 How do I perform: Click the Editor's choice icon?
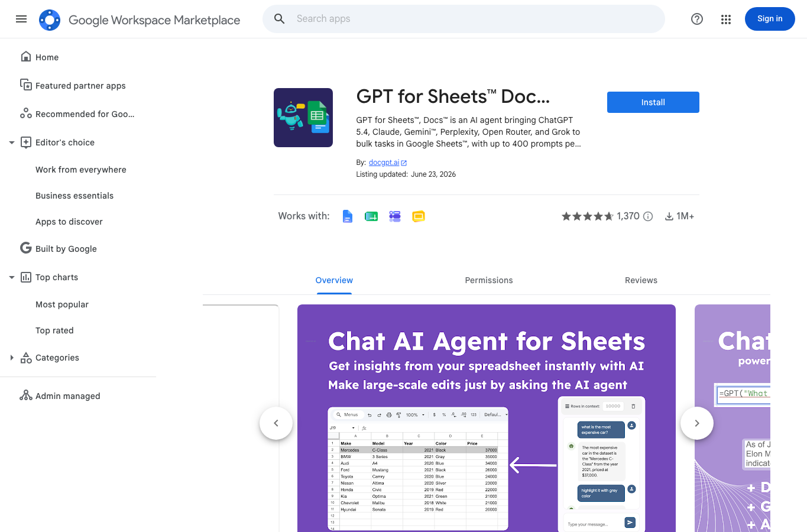[25, 142]
